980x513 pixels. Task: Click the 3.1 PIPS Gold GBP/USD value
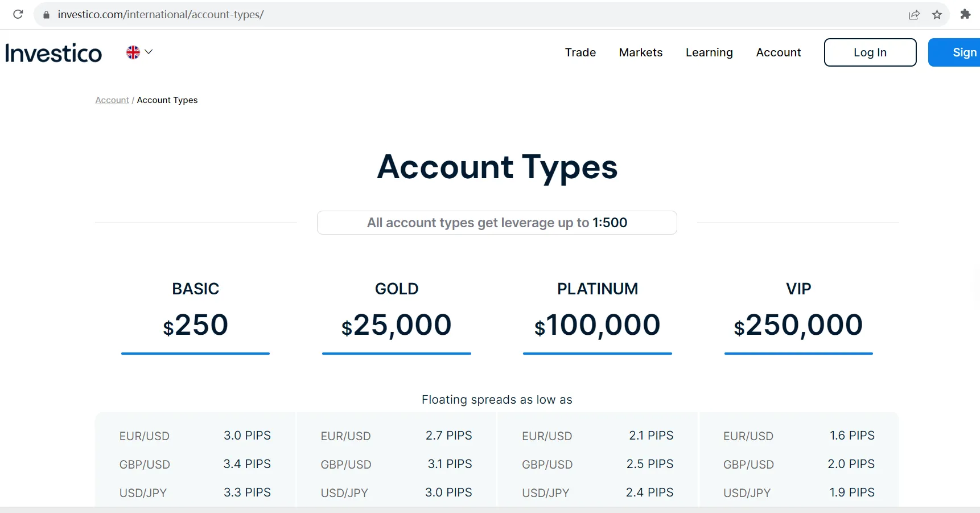[x=450, y=464]
